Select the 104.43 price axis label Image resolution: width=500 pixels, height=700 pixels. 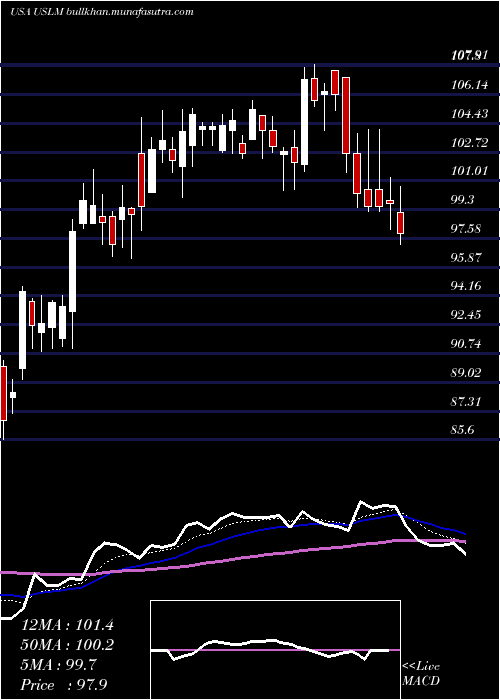(x=470, y=114)
